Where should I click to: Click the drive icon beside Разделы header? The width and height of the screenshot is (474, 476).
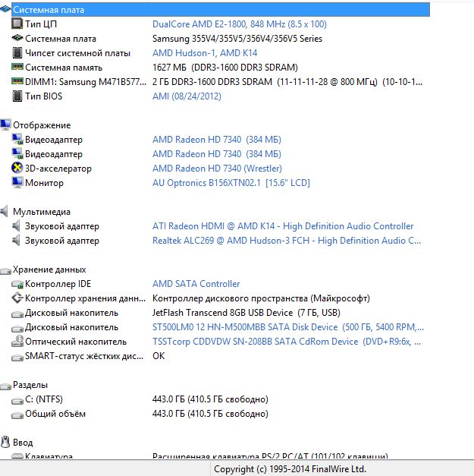tap(5, 386)
